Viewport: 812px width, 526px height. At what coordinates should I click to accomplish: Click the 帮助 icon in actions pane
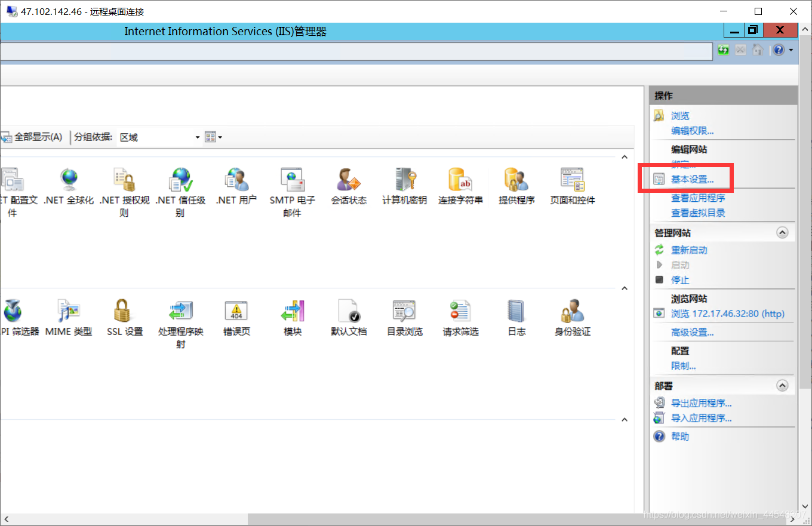point(659,436)
